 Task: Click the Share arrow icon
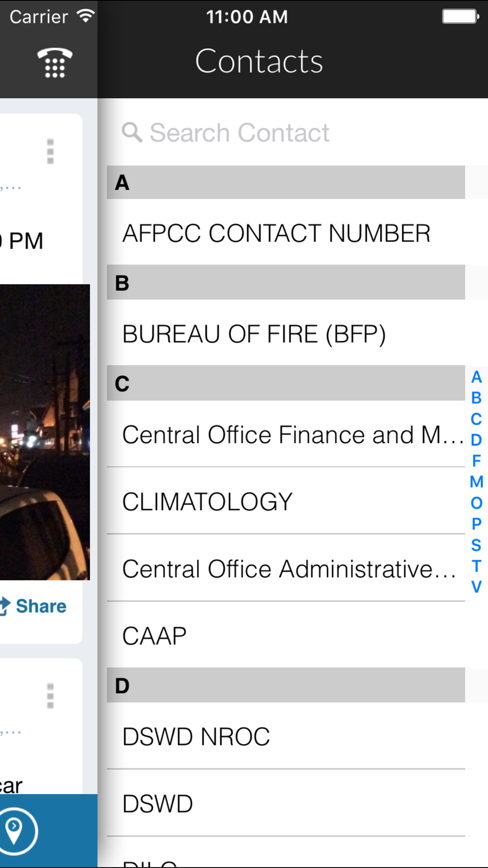(5, 606)
